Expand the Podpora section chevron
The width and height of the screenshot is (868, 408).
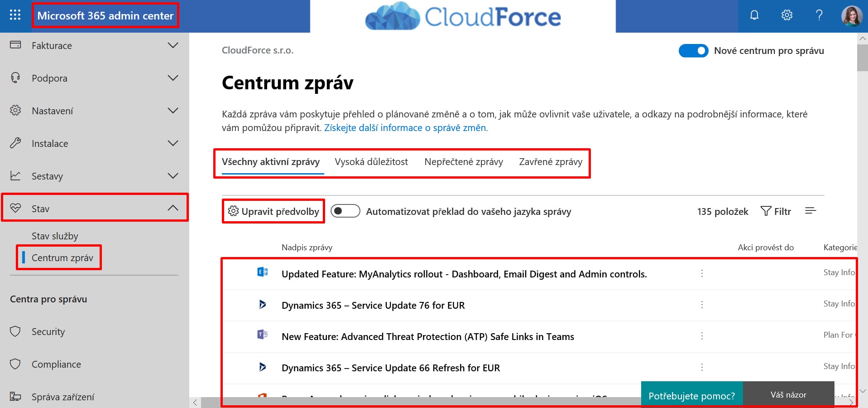click(173, 78)
